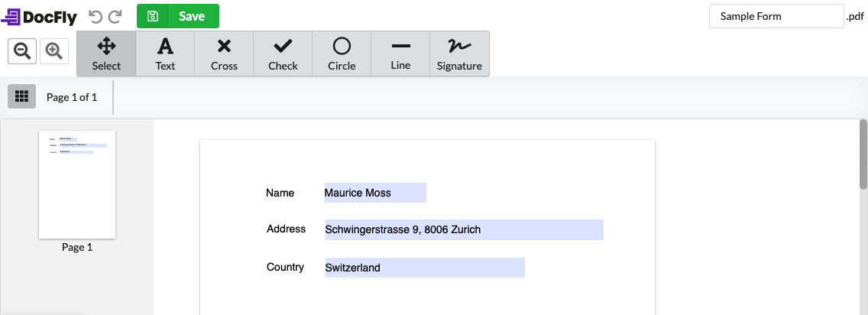The image size is (868, 315).
Task: Select the Check mark tool
Action: pos(283,54)
